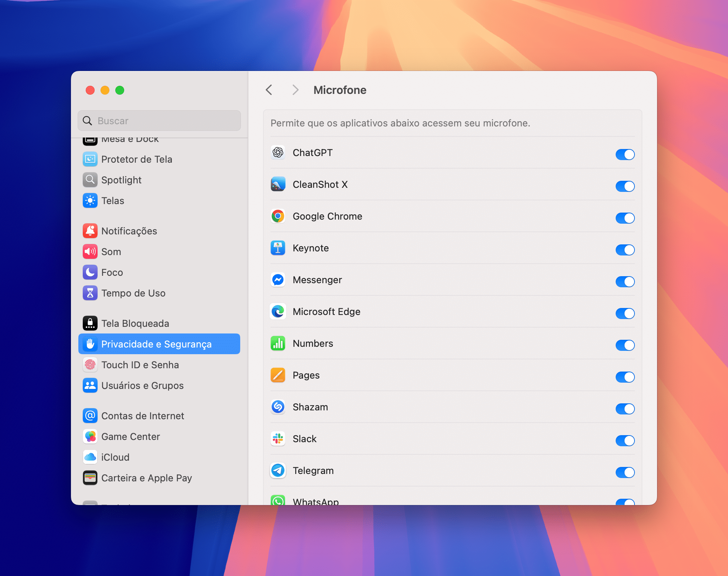The height and width of the screenshot is (576, 728).
Task: Click the Buscar search field
Action: tap(159, 121)
